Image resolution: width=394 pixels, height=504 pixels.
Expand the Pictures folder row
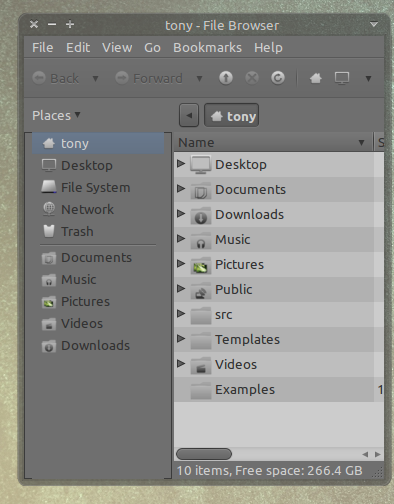pos(181,263)
